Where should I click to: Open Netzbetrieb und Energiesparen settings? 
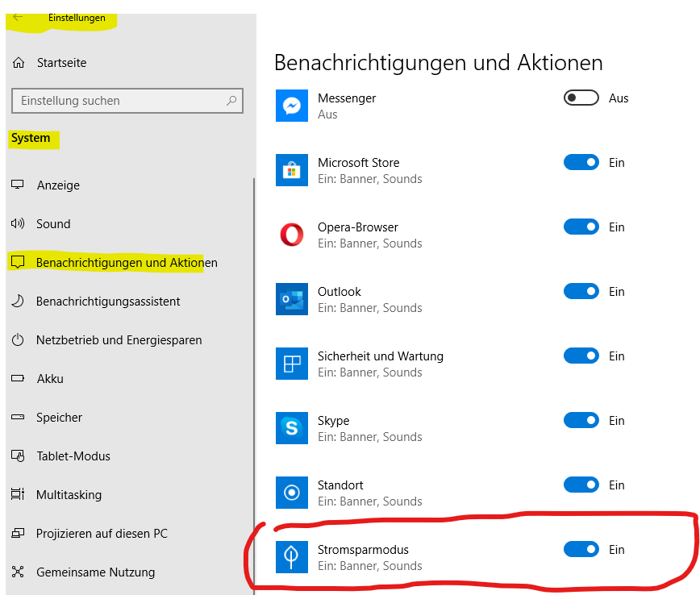tap(119, 340)
